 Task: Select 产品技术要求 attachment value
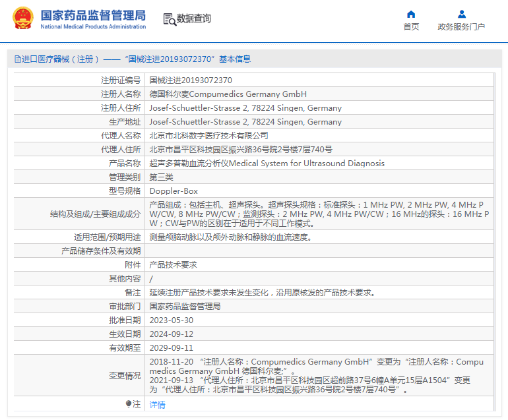click(x=173, y=265)
